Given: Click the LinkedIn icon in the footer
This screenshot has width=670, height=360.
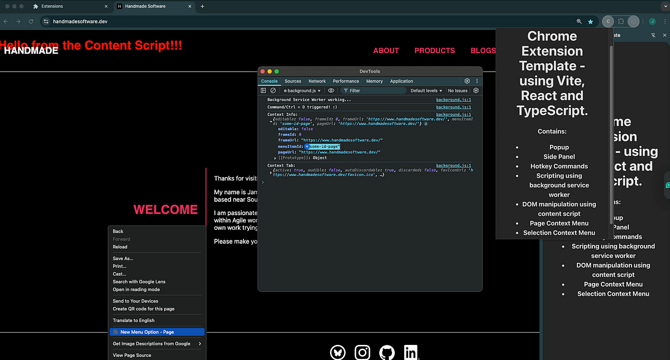Looking at the screenshot, I should [411, 353].
